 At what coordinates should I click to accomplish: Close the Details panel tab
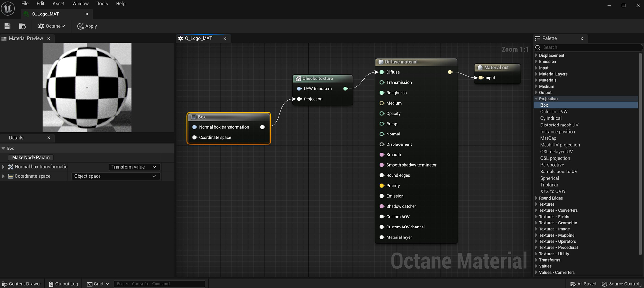49,138
